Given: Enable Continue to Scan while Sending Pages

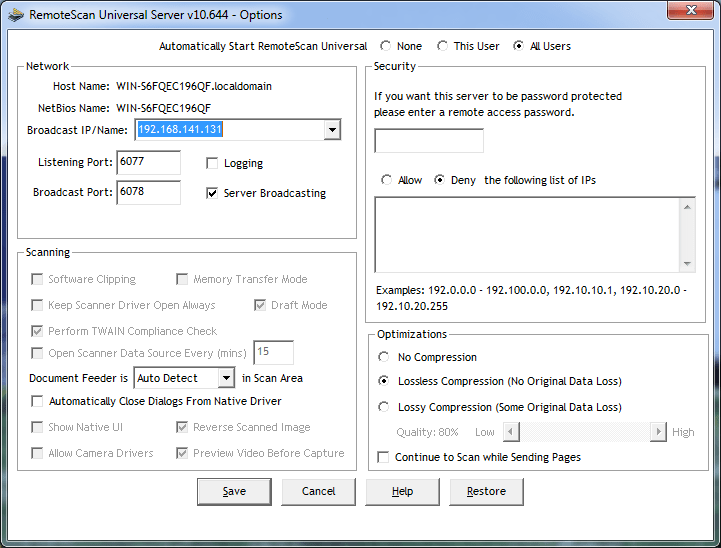Looking at the screenshot, I should [384, 457].
